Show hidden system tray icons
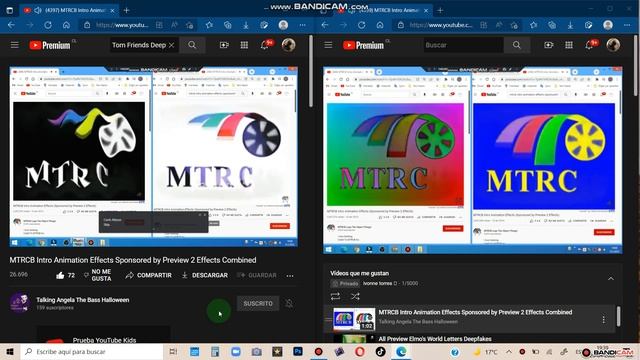This screenshot has height=360, width=640. point(509,351)
